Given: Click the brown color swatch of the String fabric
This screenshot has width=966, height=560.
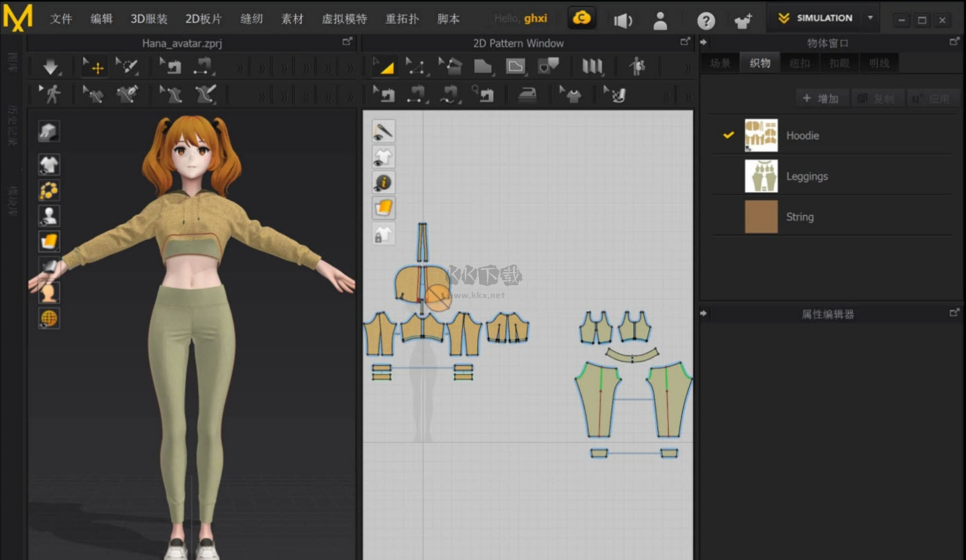Looking at the screenshot, I should click(761, 217).
